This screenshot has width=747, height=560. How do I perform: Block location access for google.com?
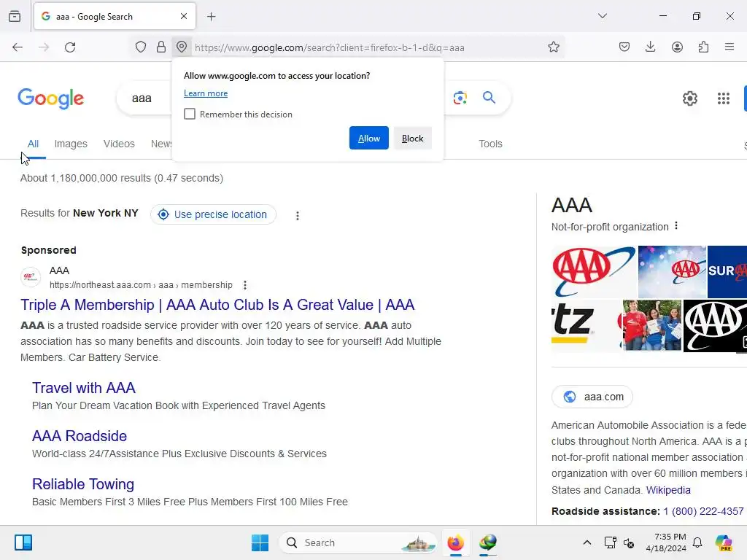pyautogui.click(x=413, y=138)
